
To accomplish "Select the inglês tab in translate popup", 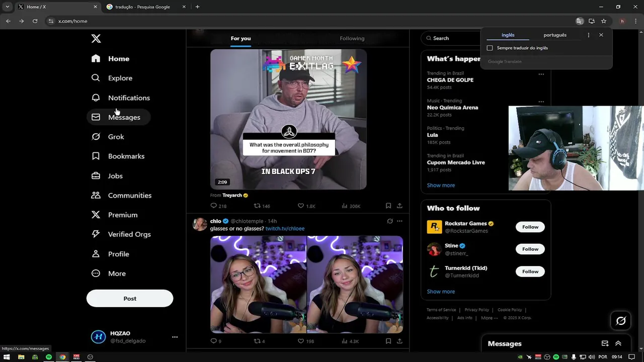I will (508, 35).
